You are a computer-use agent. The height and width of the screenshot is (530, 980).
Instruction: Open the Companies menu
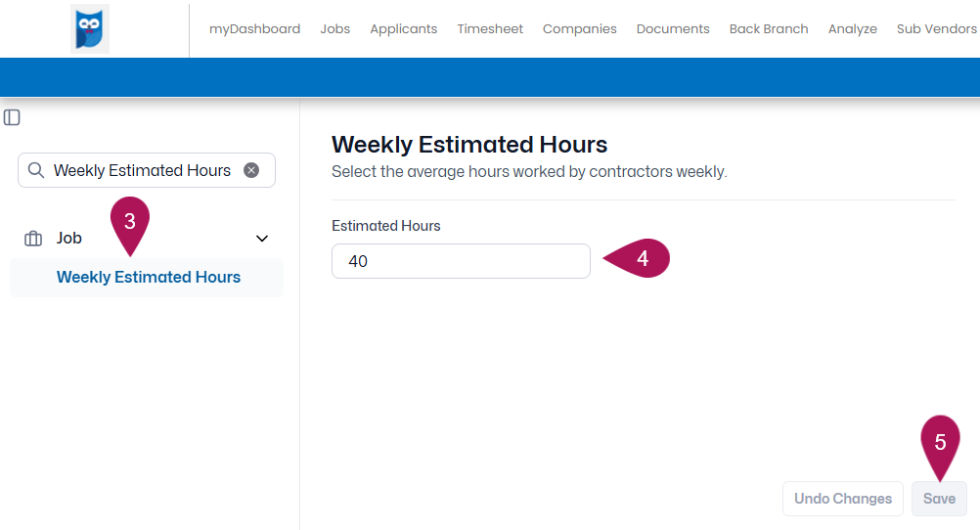tap(579, 28)
